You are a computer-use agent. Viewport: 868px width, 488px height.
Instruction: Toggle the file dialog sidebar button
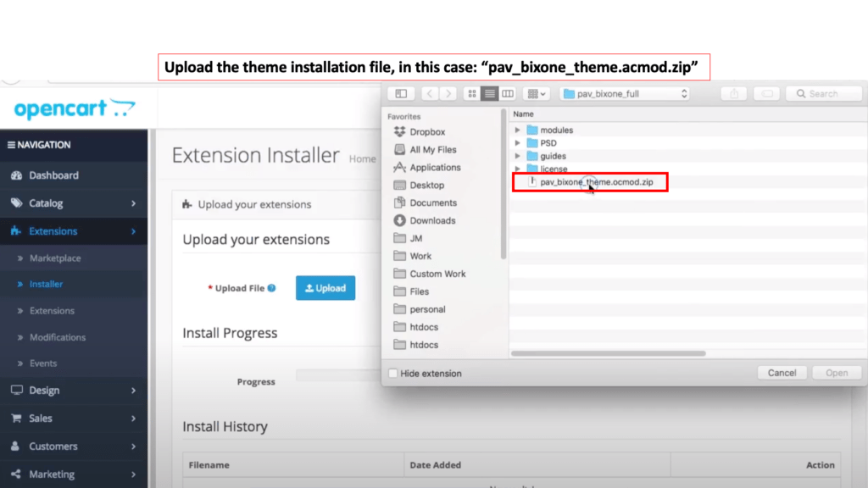point(401,94)
